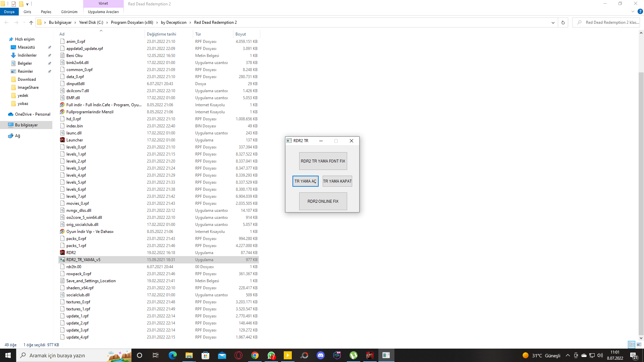Viewport: 644px width, 362px height.
Task: Expand breadcrumb chevron after Program Dosyaları (x86)
Action: point(157,22)
